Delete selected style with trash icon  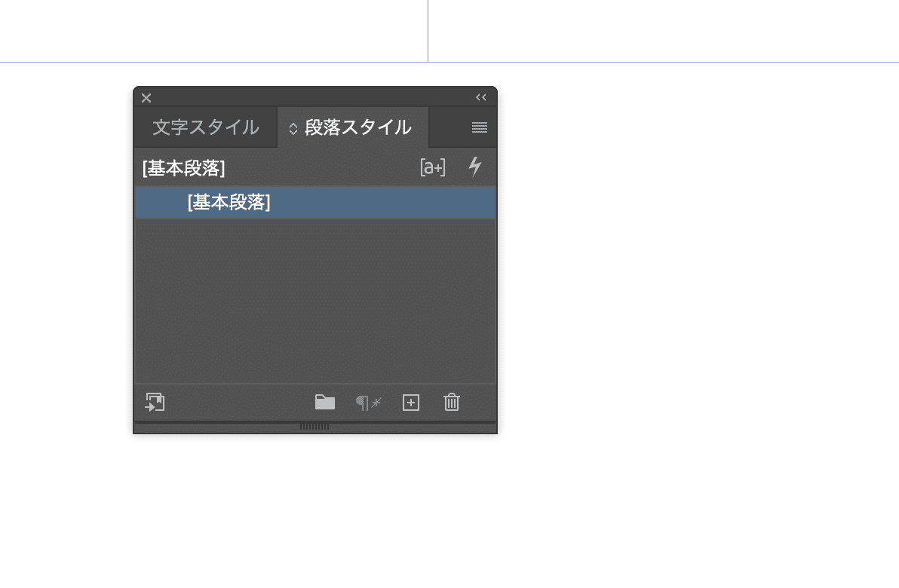451,402
